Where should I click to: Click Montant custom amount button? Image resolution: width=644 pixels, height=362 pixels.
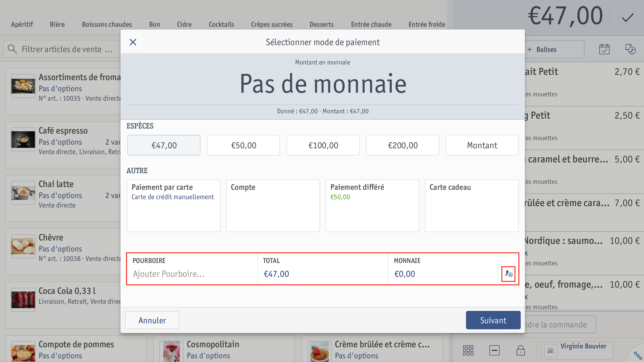click(482, 145)
